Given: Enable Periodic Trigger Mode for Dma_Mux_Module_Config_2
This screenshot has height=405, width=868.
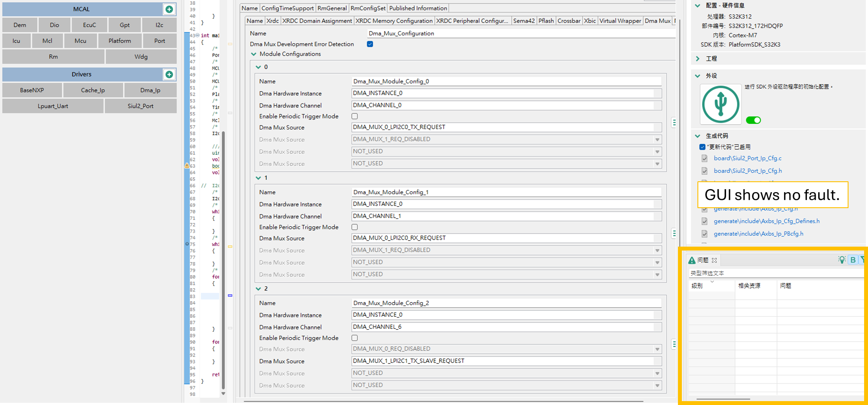Looking at the screenshot, I should pos(355,338).
